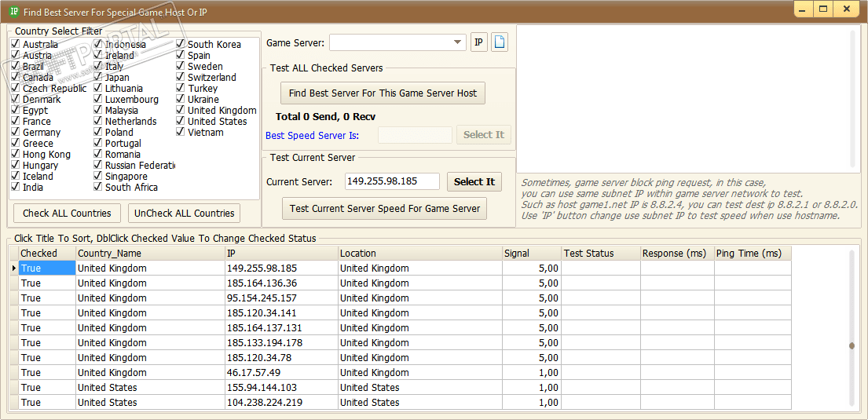Click the IP cell 185.133.194.178
This screenshot has width=868, height=420.
(x=282, y=342)
